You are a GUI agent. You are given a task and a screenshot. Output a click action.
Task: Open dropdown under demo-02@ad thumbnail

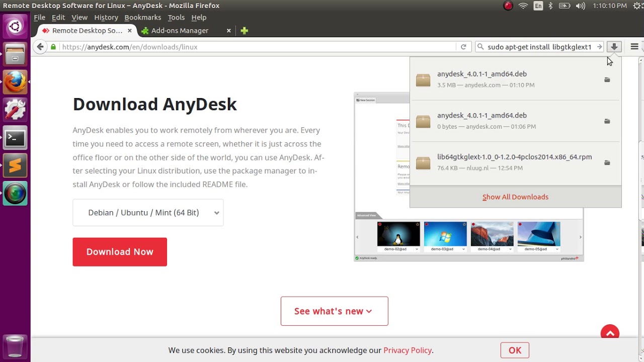click(417, 249)
